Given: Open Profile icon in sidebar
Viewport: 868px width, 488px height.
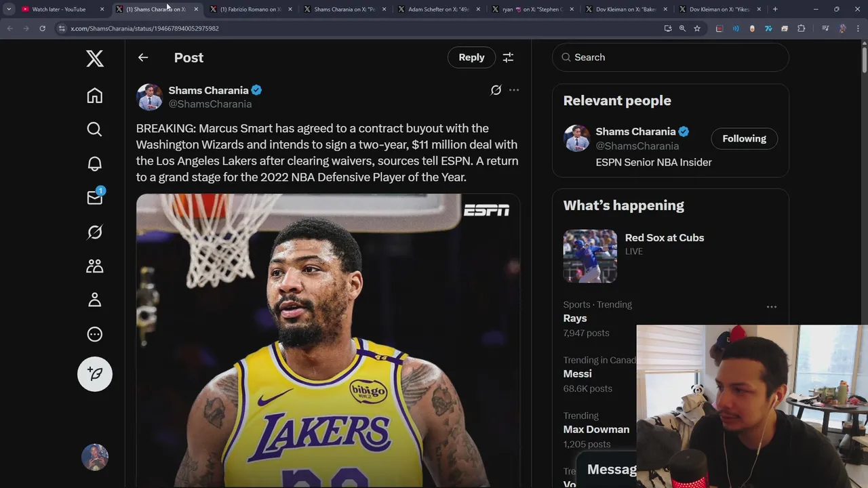Looking at the screenshot, I should tap(95, 300).
